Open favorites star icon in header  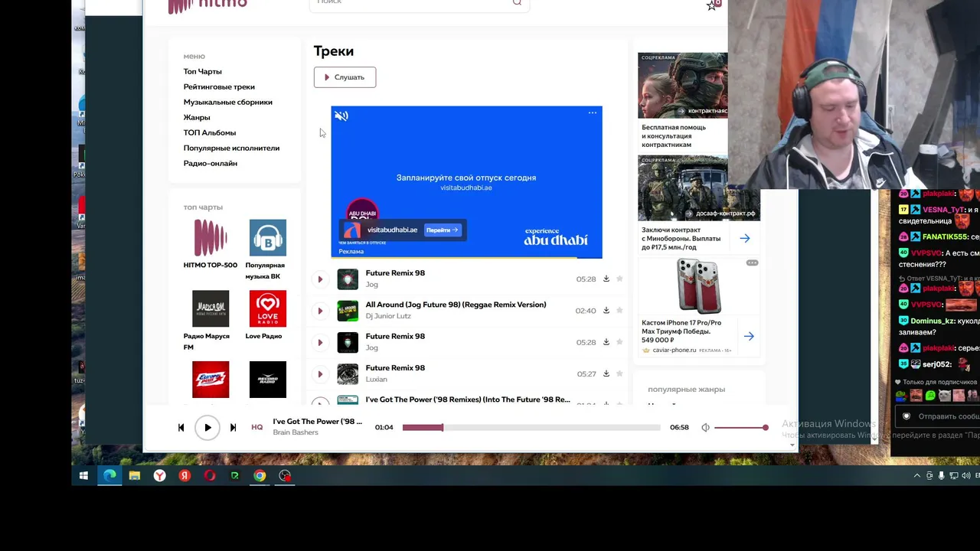click(x=713, y=5)
